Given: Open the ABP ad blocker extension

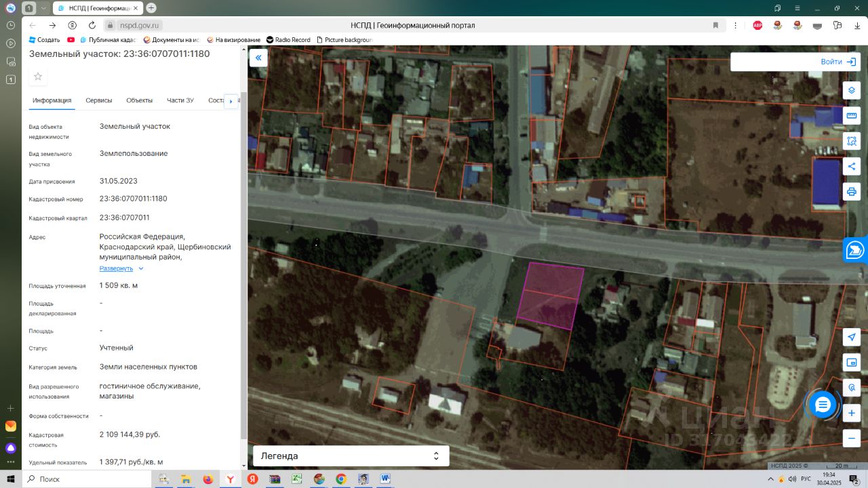Looking at the screenshot, I should click(757, 25).
